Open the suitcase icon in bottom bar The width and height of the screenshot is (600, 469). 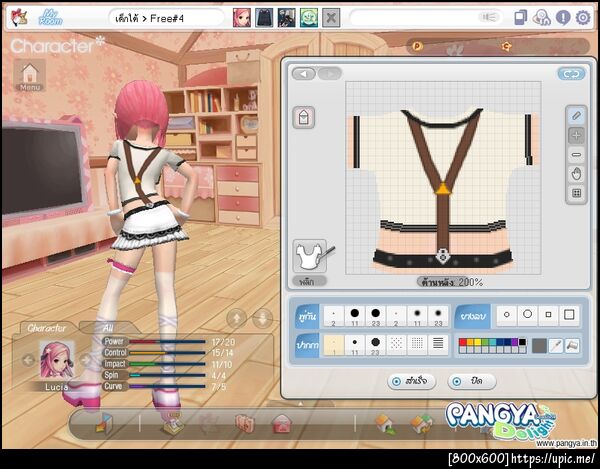[x=245, y=424]
